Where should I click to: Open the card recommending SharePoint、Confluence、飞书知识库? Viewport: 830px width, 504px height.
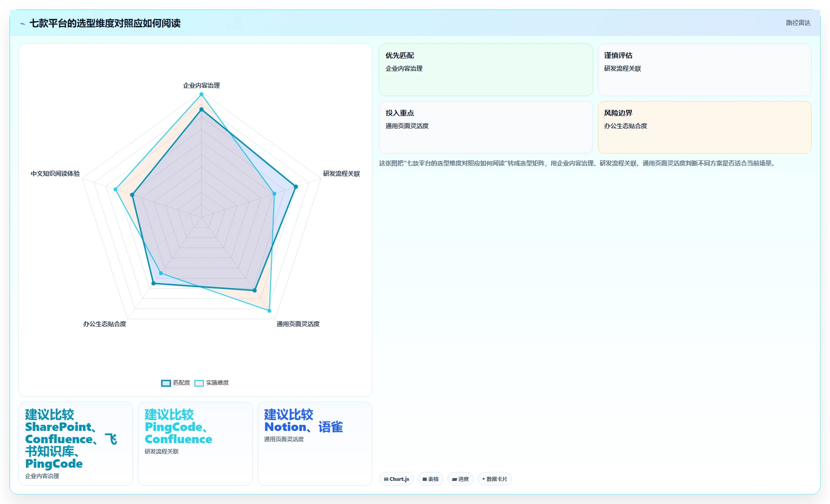[x=75, y=443]
